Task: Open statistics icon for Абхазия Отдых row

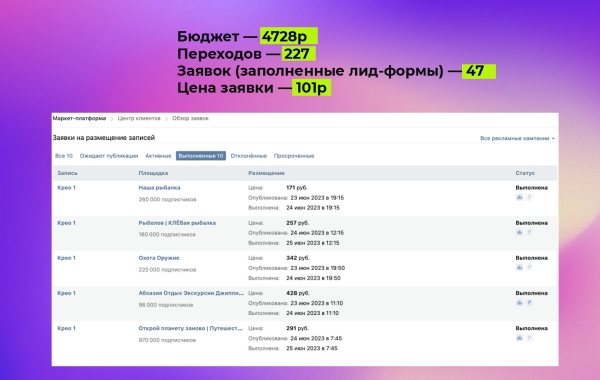Action: (x=519, y=303)
